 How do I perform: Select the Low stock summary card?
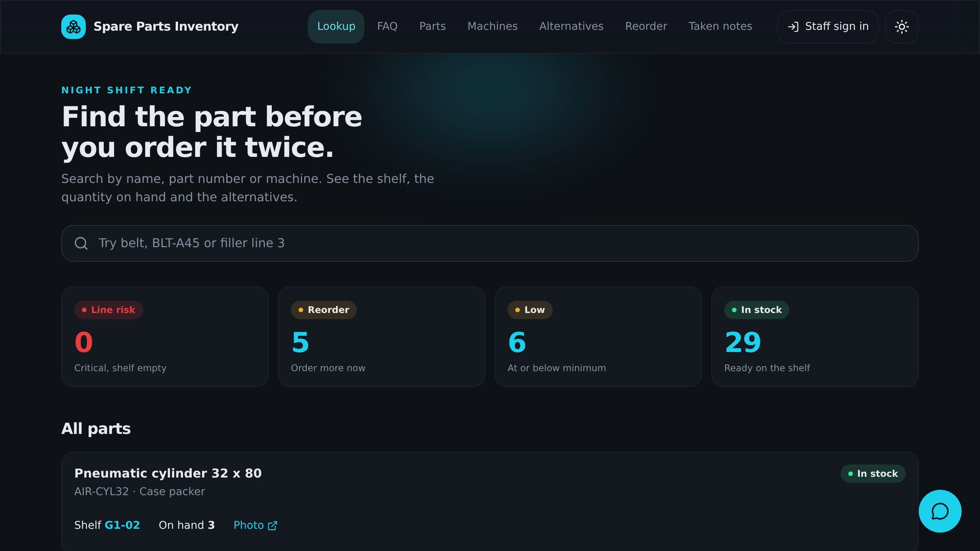pyautogui.click(x=598, y=336)
